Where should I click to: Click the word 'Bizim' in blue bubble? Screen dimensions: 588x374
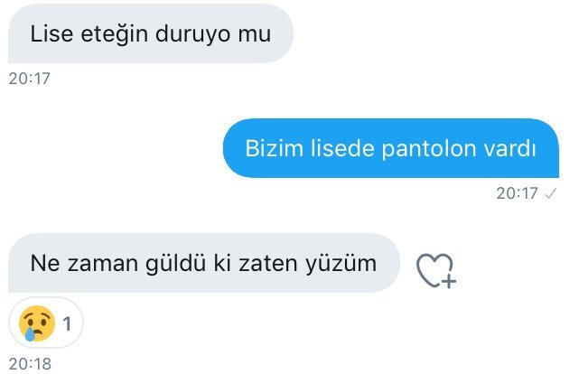(274, 148)
